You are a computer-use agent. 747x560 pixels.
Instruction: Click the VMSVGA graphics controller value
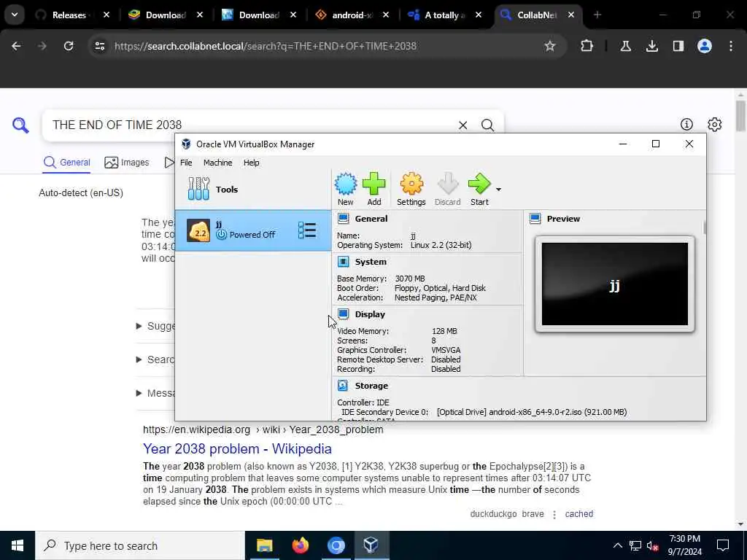click(x=446, y=350)
